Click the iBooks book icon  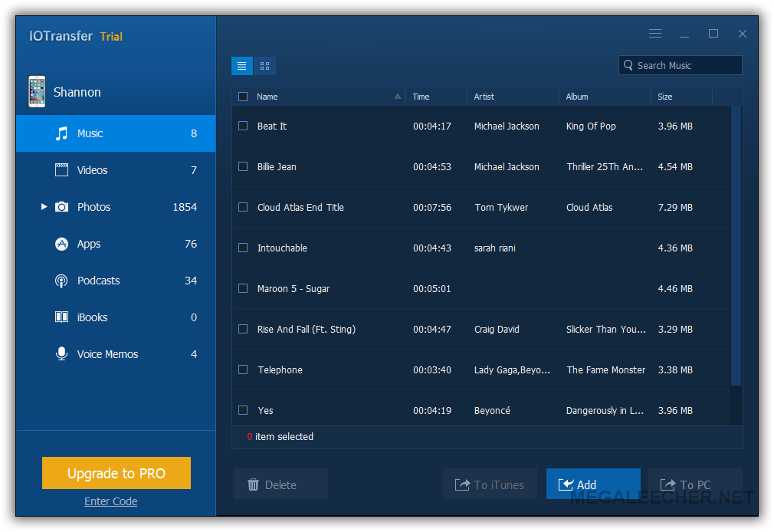pyautogui.click(x=62, y=317)
